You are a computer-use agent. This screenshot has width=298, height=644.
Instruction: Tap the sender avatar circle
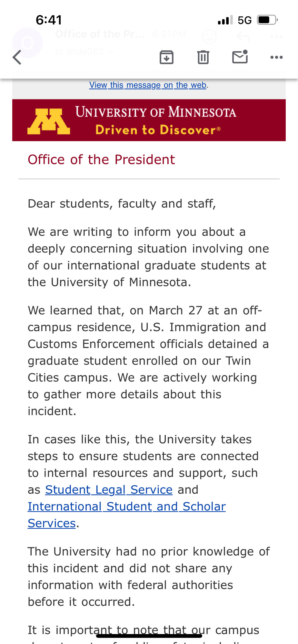coord(27,43)
